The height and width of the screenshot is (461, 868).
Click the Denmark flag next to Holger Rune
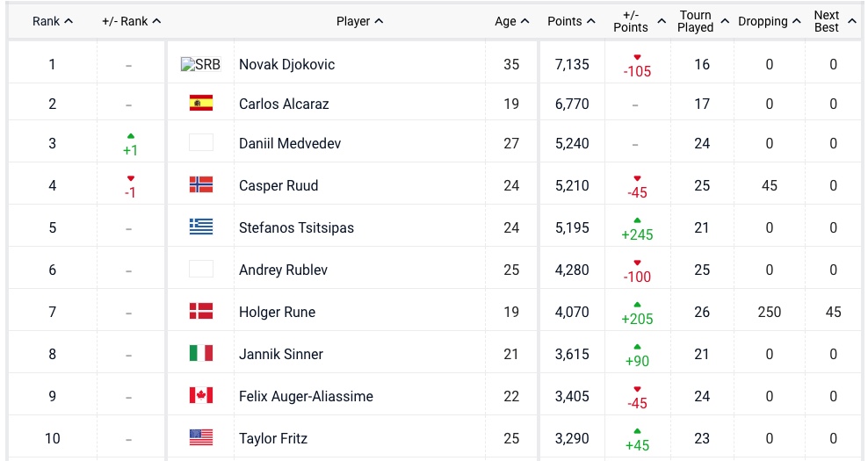[200, 311]
